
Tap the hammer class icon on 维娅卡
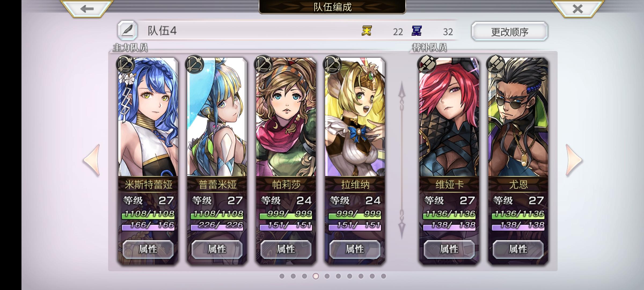point(427,64)
